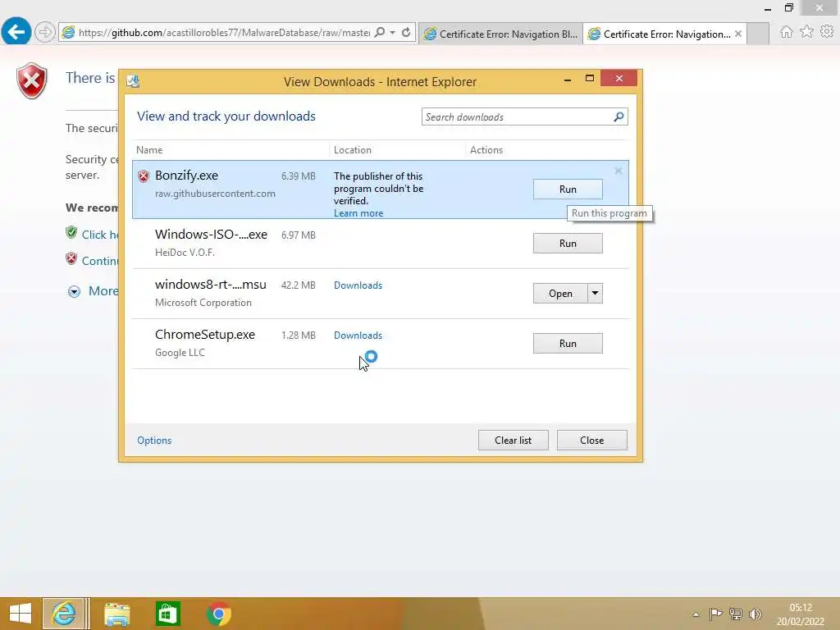
Task: Open Action Center flag icon
Action: [715, 614]
